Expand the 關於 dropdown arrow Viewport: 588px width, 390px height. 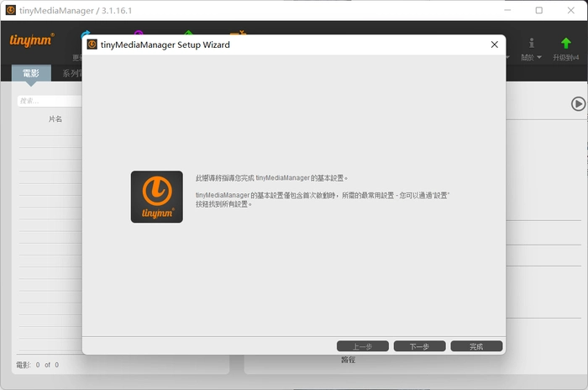(x=539, y=57)
